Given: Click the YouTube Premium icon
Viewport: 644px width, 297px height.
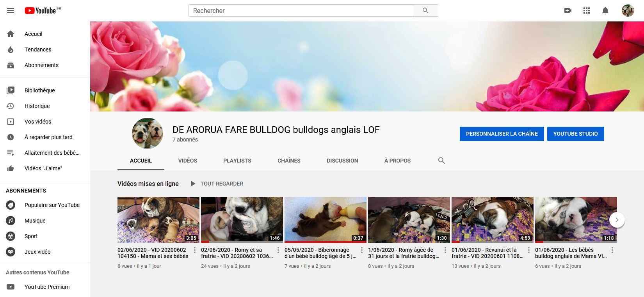Looking at the screenshot, I should point(11,287).
